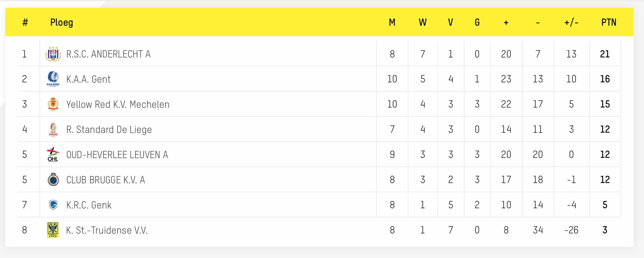Viewport: 644px width, 258px height.
Task: Open the K.A.A. Gent team name
Action: 88,79
